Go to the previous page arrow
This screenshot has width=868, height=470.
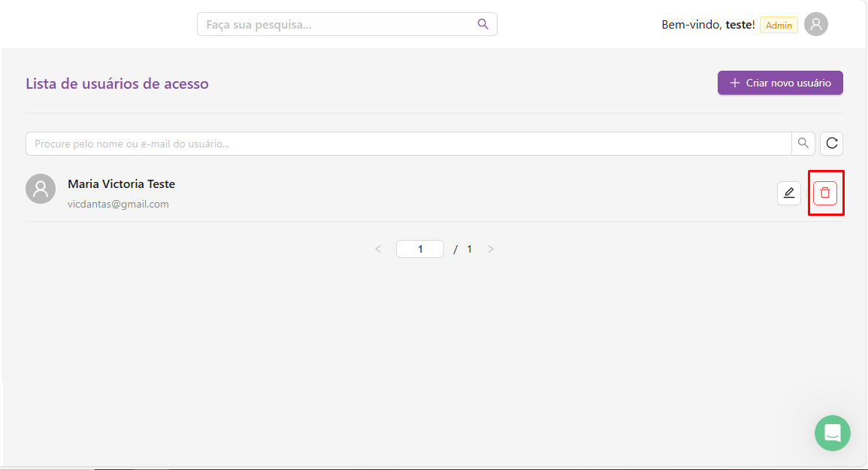[378, 249]
